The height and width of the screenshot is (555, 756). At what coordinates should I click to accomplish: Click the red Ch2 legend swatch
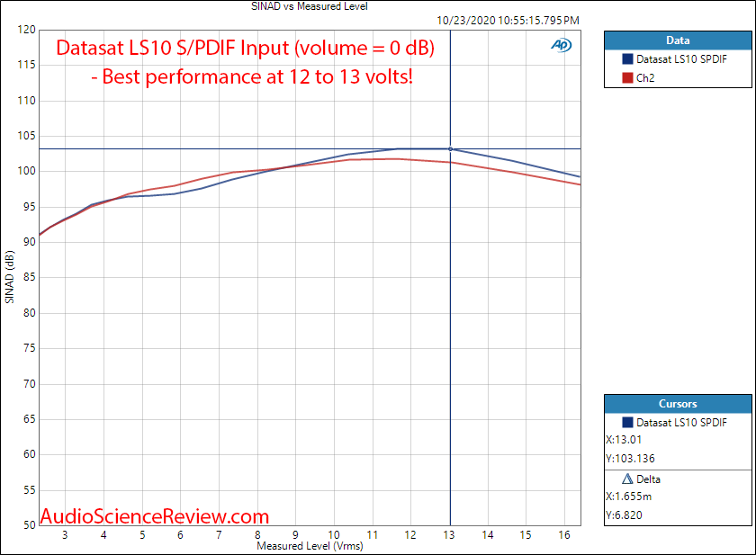coord(627,78)
